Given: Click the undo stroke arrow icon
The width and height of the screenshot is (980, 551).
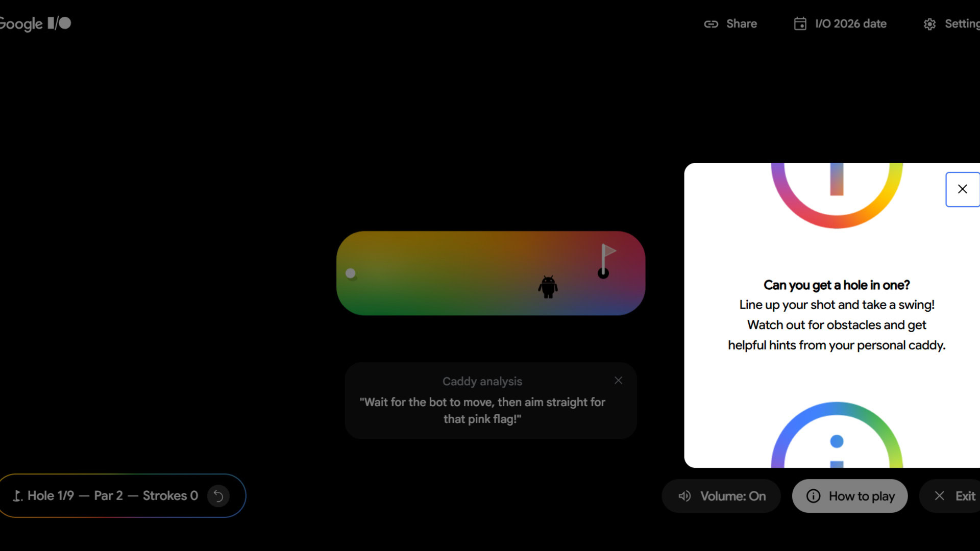Looking at the screenshot, I should click(218, 496).
